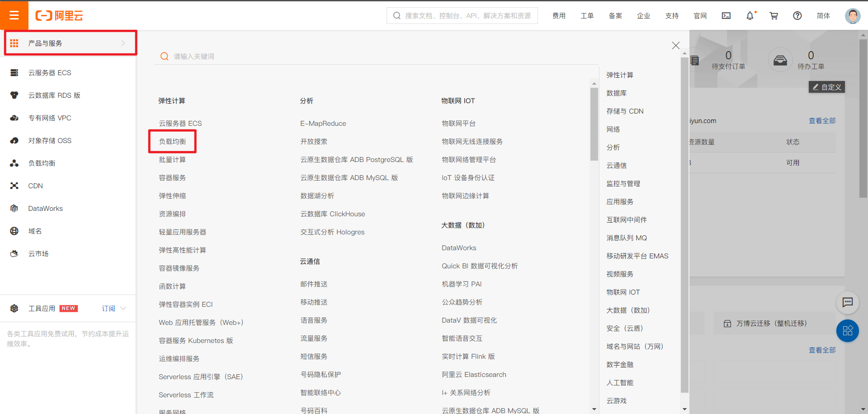Toggle the orange hamburger menu
Screen dimensions: 868x414
(14, 15)
